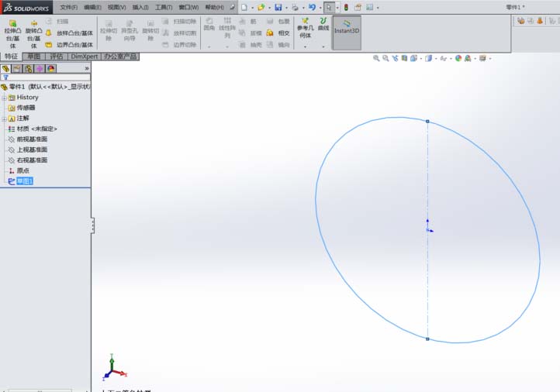
Task: Expand manager panel tabs chevron (»)
Action: 87,68
